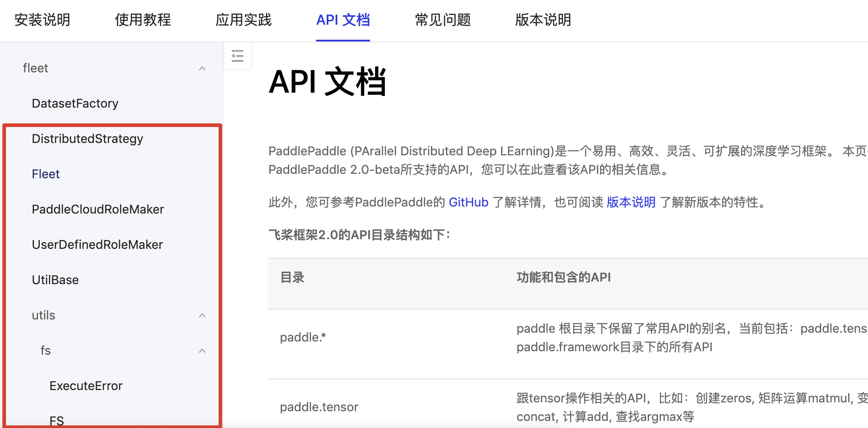Click the 功能和包含的API column header

tap(563, 277)
